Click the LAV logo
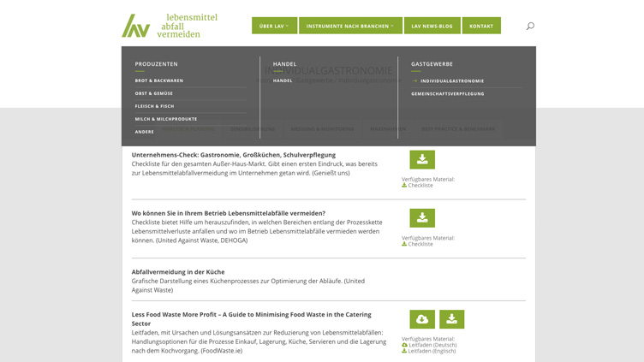The height and width of the screenshot is (362, 644). pyautogui.click(x=136, y=26)
